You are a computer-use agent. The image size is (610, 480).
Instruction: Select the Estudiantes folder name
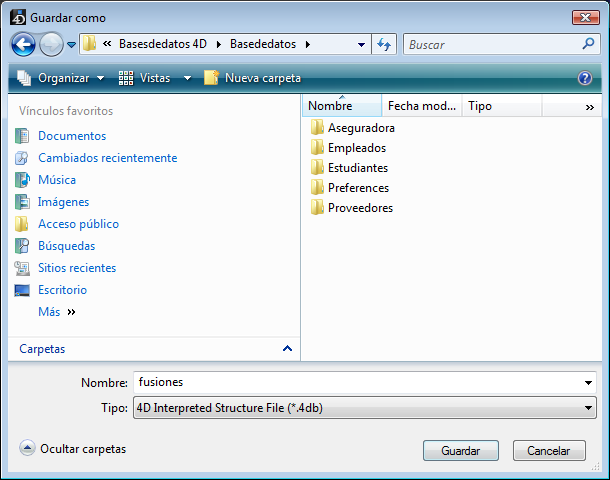pyautogui.click(x=358, y=168)
